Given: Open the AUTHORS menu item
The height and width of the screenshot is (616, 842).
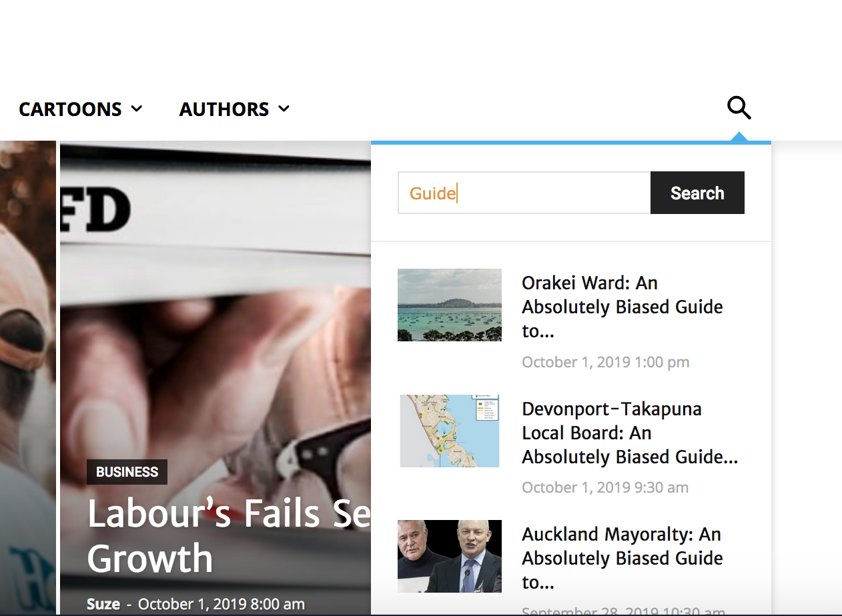Looking at the screenshot, I should 224,109.
